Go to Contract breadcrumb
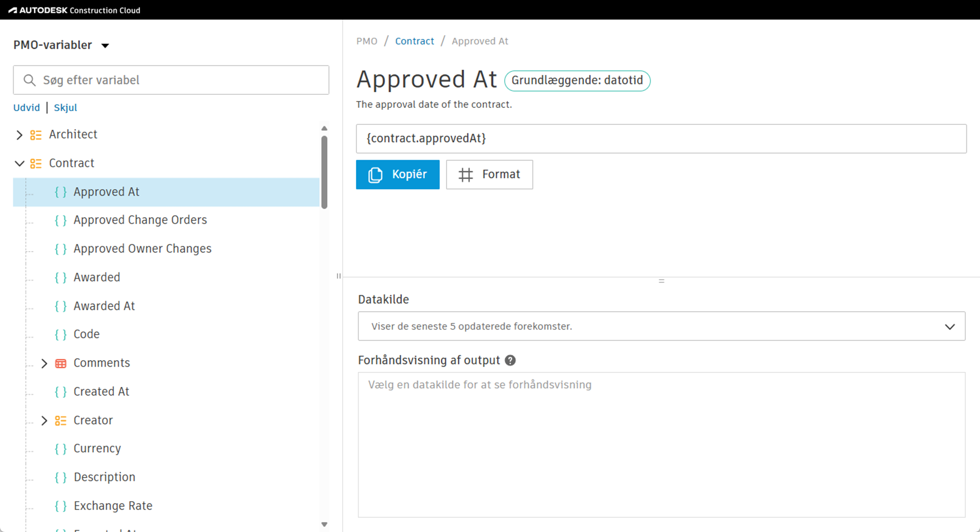 414,41
